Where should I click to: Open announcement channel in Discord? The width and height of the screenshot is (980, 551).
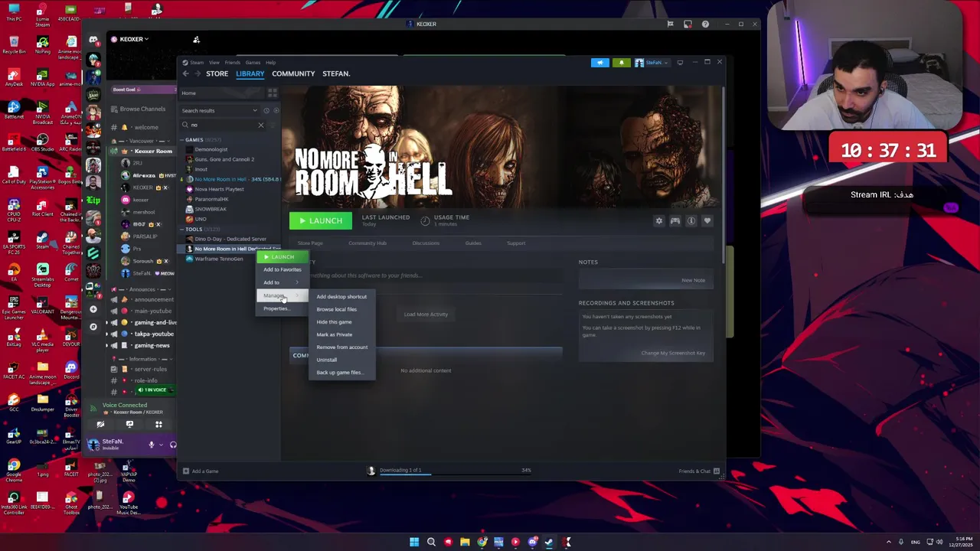click(153, 300)
